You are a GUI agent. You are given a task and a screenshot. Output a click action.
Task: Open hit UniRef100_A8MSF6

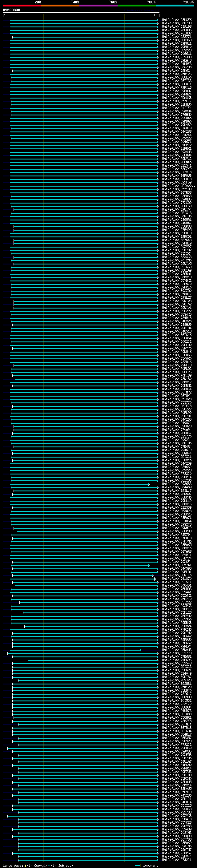177,20
